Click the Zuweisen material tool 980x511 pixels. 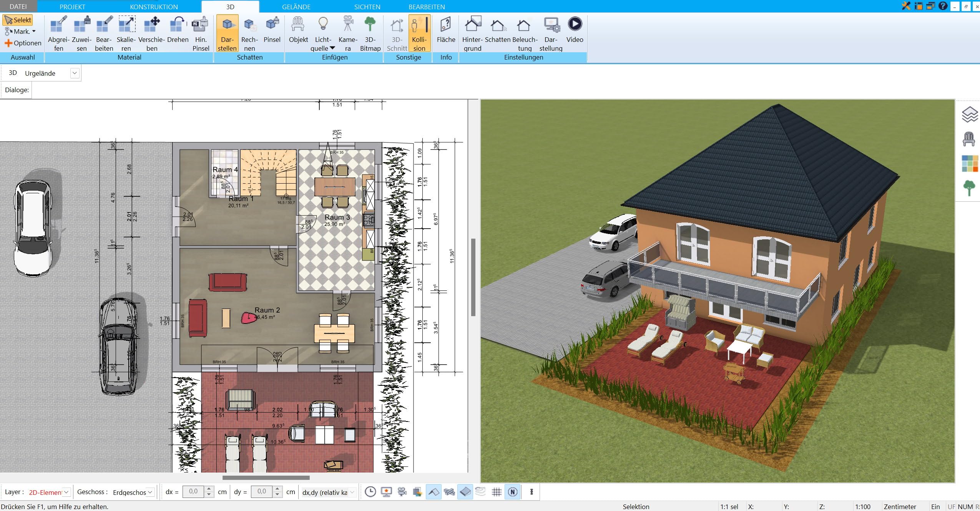(81, 34)
